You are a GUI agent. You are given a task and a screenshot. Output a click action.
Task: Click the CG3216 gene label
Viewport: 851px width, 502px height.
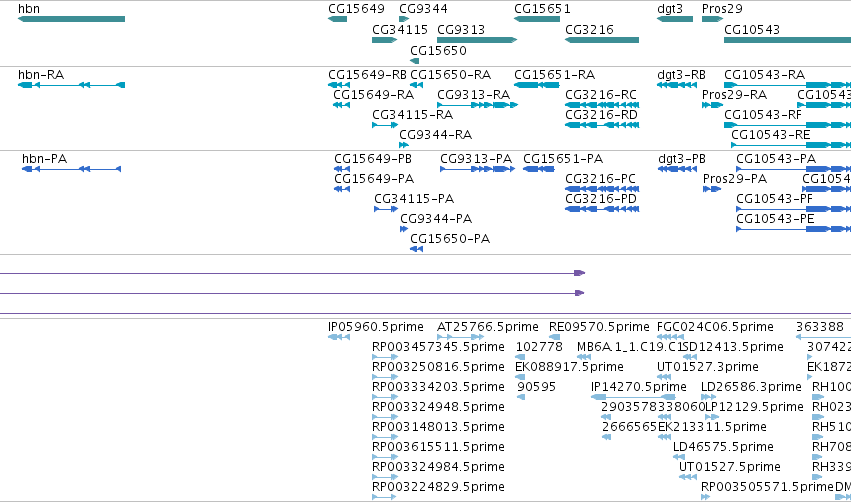589,29
